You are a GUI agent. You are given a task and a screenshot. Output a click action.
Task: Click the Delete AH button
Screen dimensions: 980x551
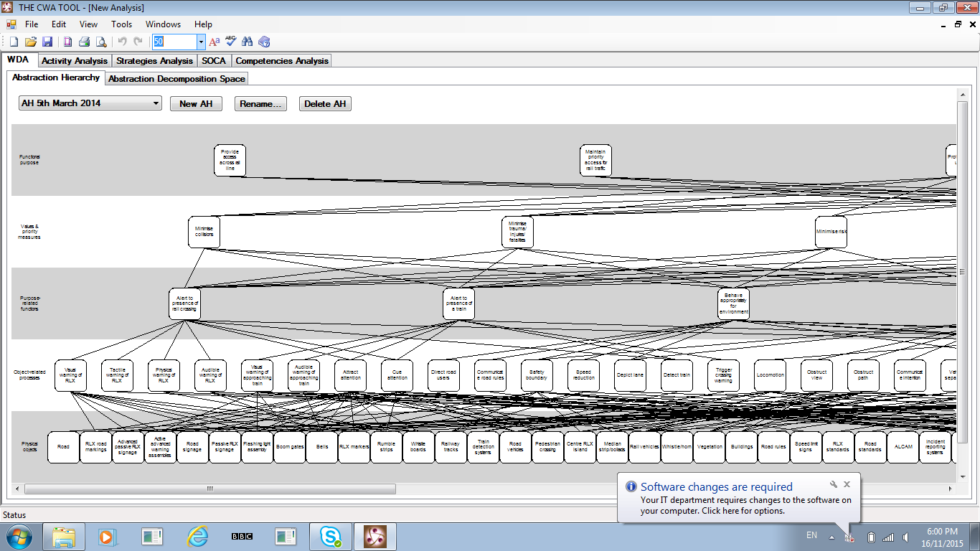point(325,104)
